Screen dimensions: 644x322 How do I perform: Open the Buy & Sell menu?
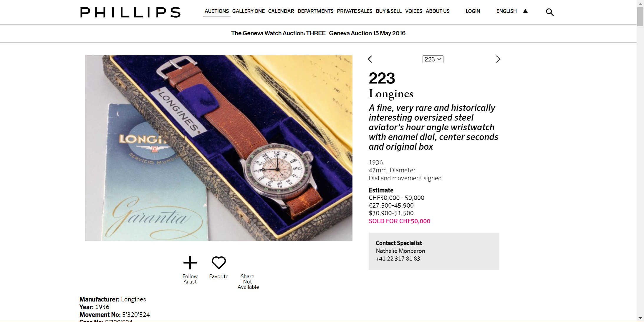tap(389, 11)
